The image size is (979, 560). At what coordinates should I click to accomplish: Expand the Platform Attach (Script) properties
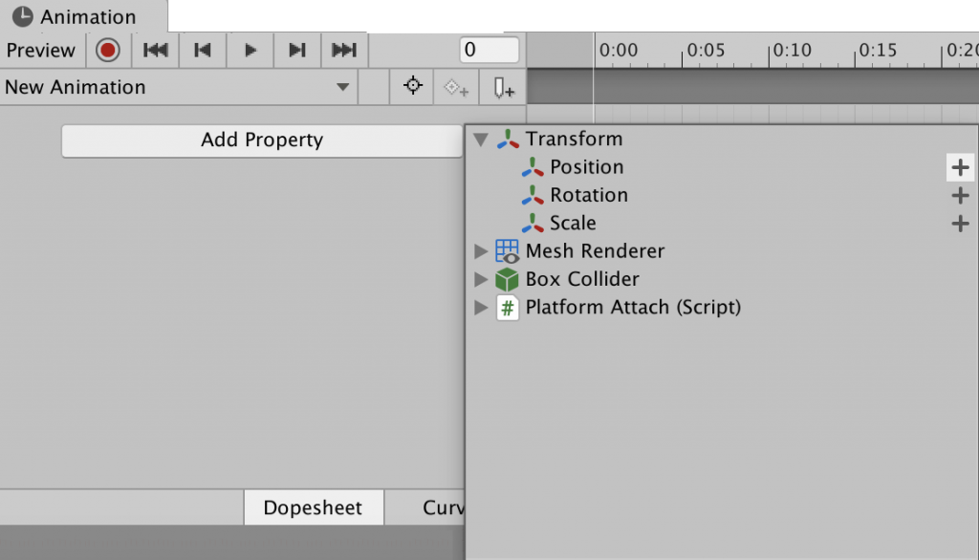pos(480,308)
